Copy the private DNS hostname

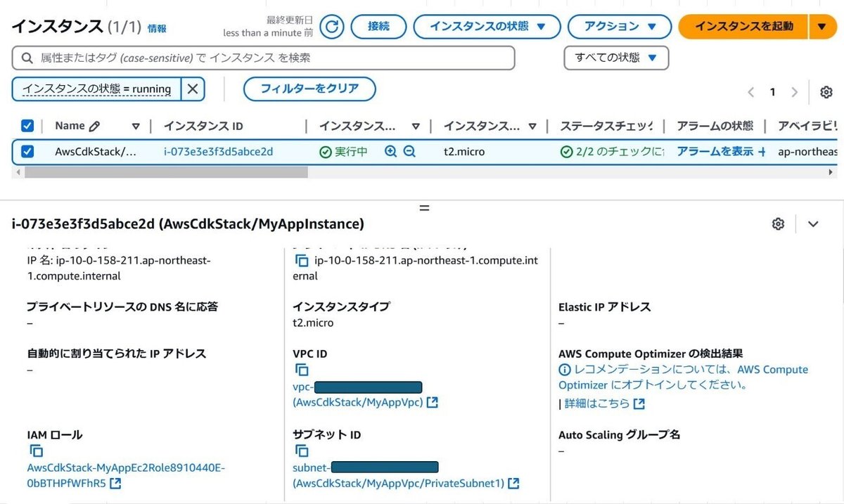(x=302, y=260)
